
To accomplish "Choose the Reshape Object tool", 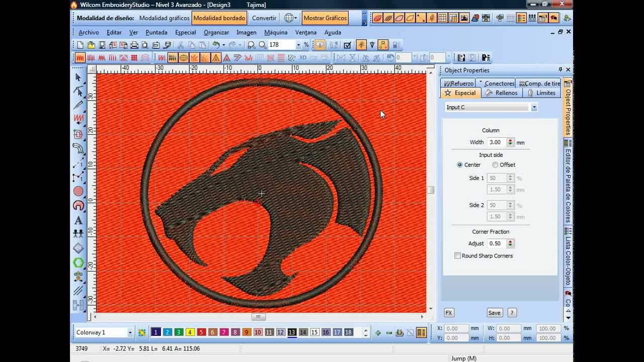I will click(78, 91).
